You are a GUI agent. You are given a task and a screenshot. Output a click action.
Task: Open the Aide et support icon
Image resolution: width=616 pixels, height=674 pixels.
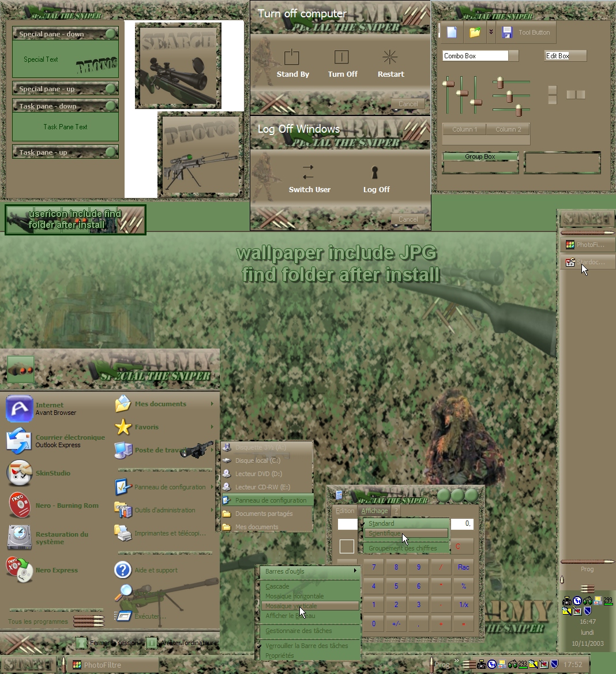(x=123, y=570)
